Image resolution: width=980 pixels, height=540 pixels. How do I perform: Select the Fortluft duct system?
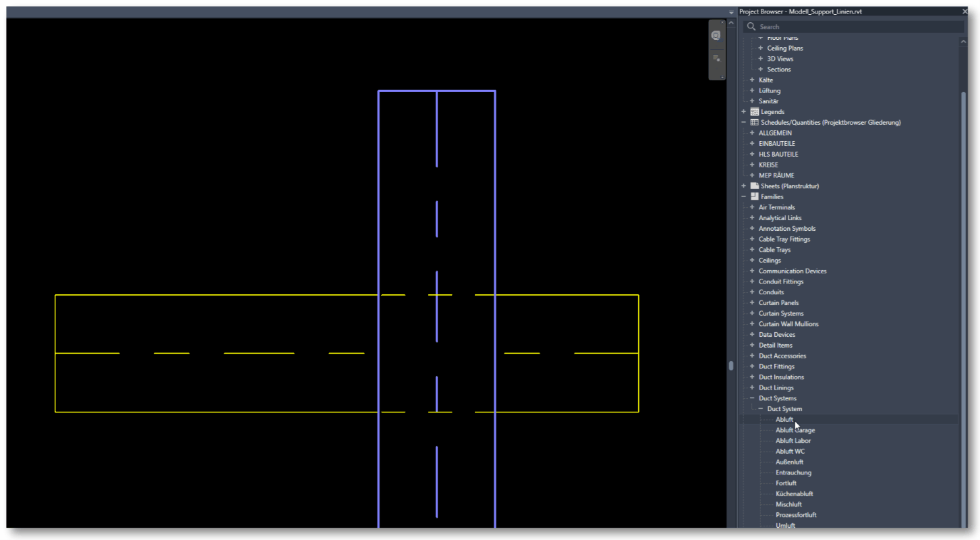pos(786,483)
